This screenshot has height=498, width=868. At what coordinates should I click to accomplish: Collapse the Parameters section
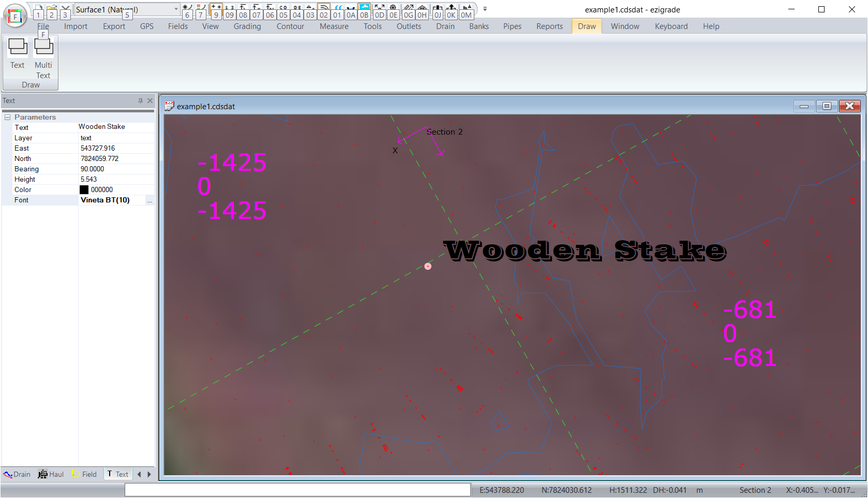tap(8, 118)
